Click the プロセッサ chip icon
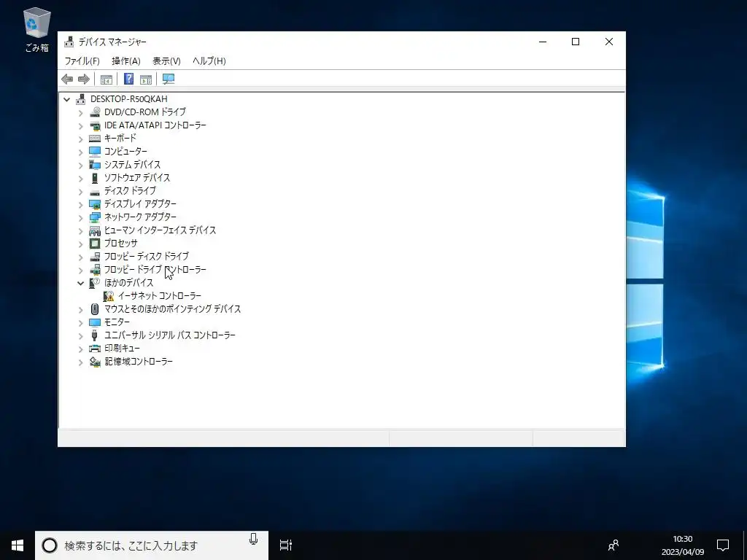This screenshot has height=560, width=747. point(95,244)
